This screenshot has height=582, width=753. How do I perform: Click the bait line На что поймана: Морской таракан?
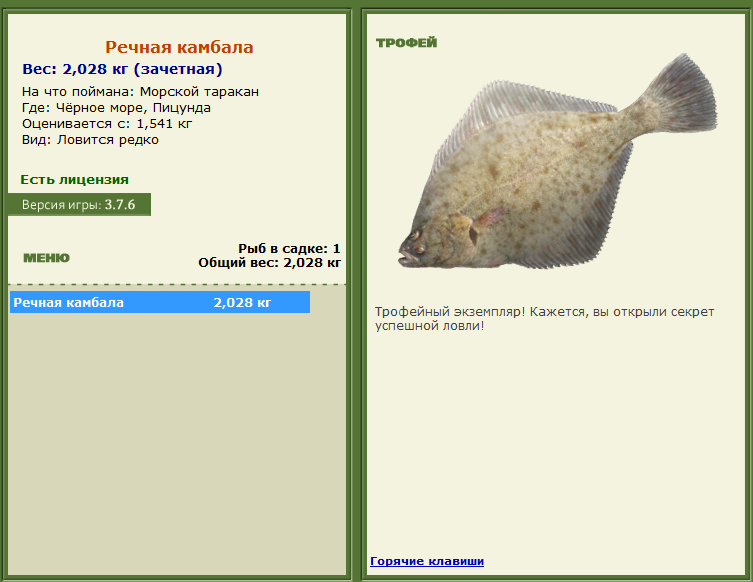coord(140,92)
